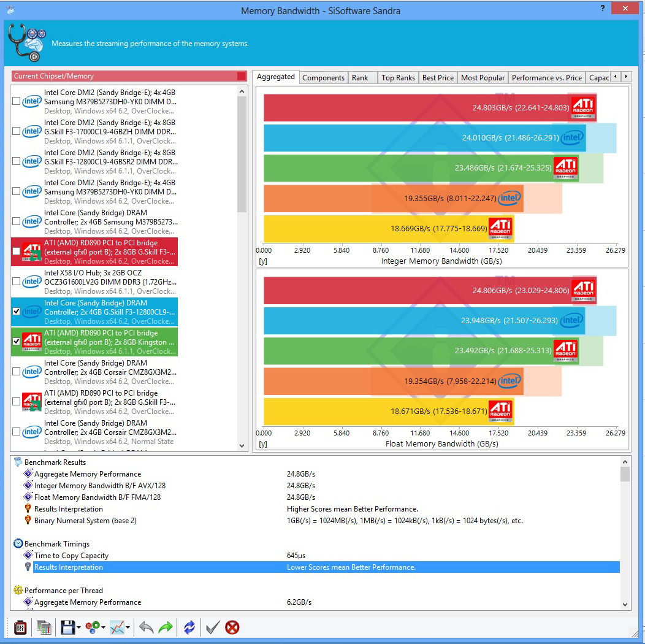Click ATI logo on 24.806GB/s float bar

click(x=583, y=291)
